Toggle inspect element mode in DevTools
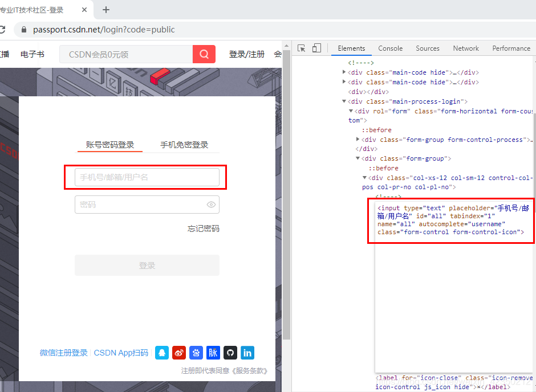The height and width of the screenshot is (392, 536). coord(301,48)
